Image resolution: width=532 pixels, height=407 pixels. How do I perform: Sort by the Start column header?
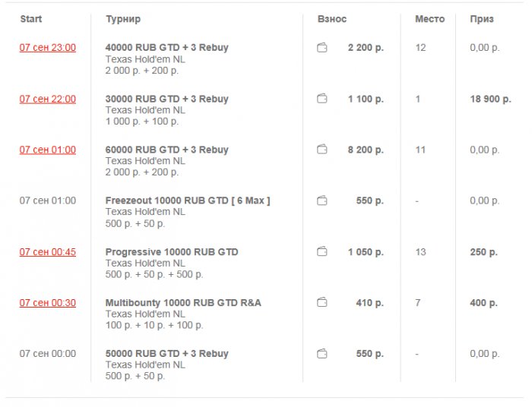pos(31,19)
